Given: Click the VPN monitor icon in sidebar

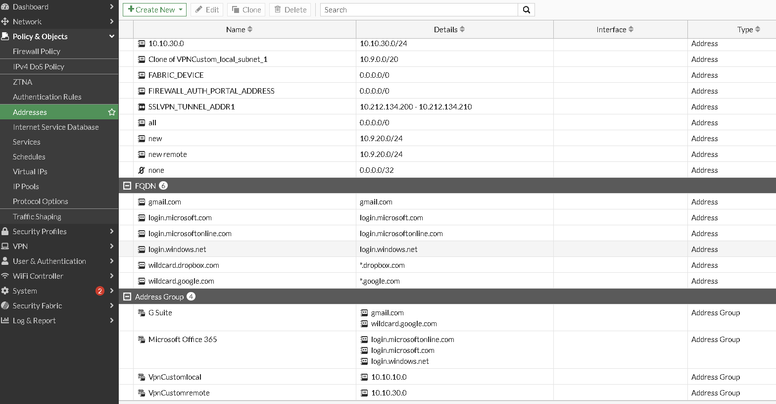Looking at the screenshot, I should point(5,246).
